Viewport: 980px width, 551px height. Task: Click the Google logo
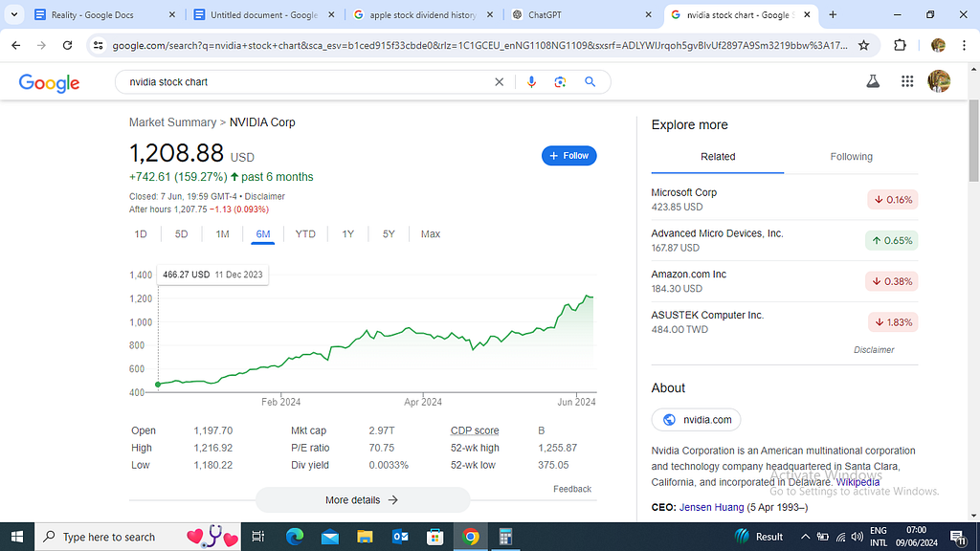point(49,82)
